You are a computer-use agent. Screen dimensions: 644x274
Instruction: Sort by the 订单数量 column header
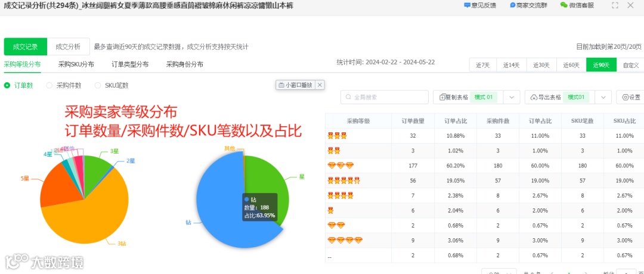[x=413, y=121]
